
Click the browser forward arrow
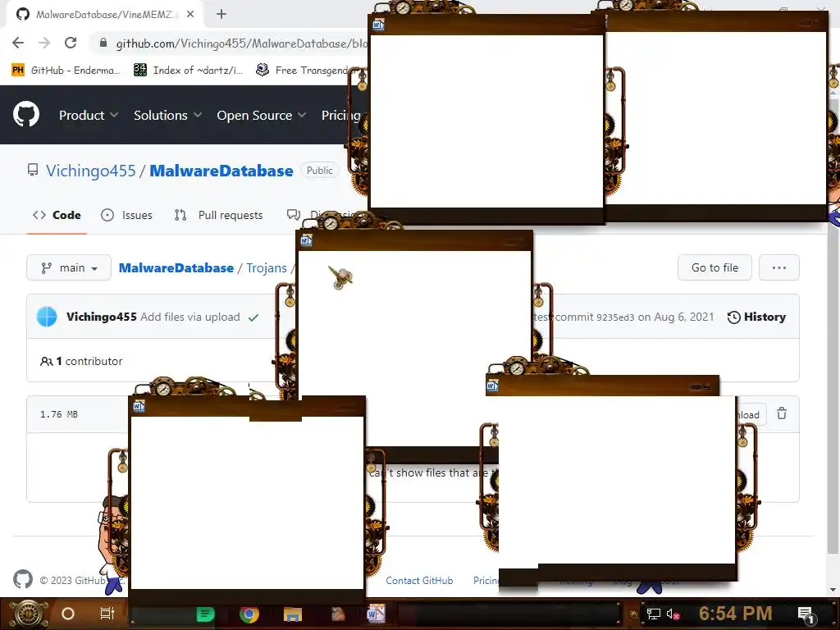tap(44, 43)
